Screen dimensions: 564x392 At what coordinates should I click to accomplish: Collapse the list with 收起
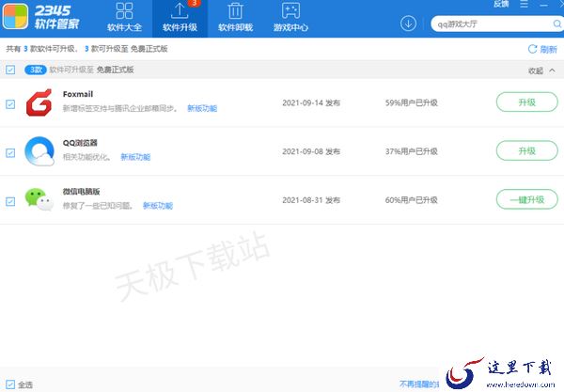(x=541, y=71)
